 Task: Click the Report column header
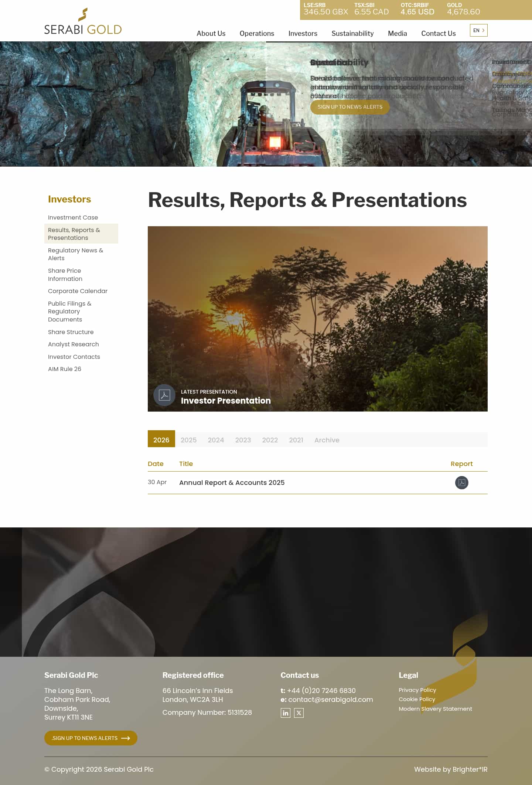click(461, 464)
